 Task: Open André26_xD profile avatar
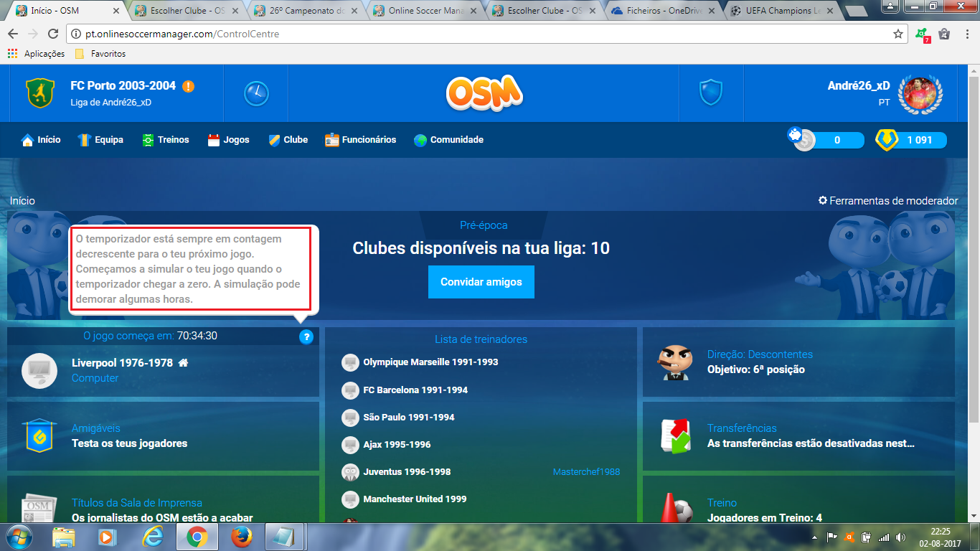920,94
